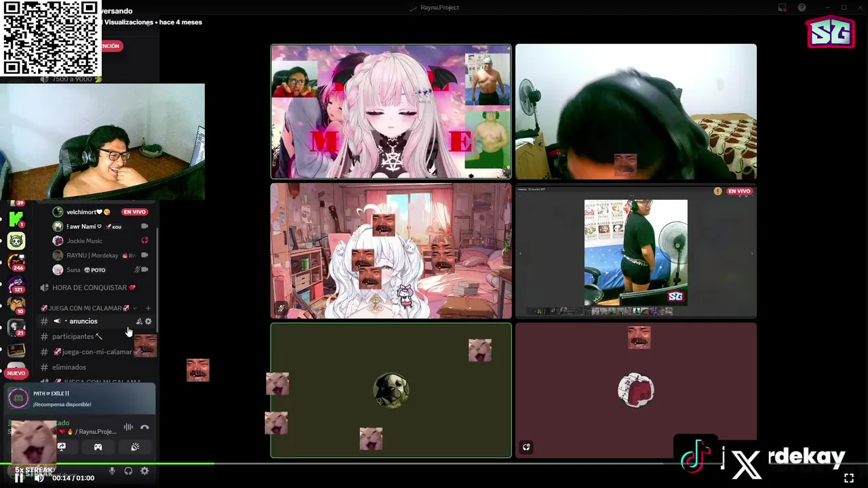Open the panda avatar server

[16, 241]
